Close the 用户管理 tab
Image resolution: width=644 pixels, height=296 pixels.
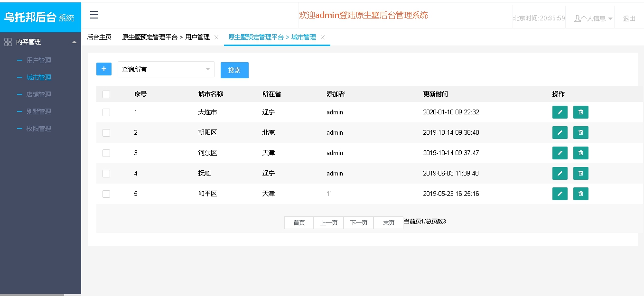(216, 37)
